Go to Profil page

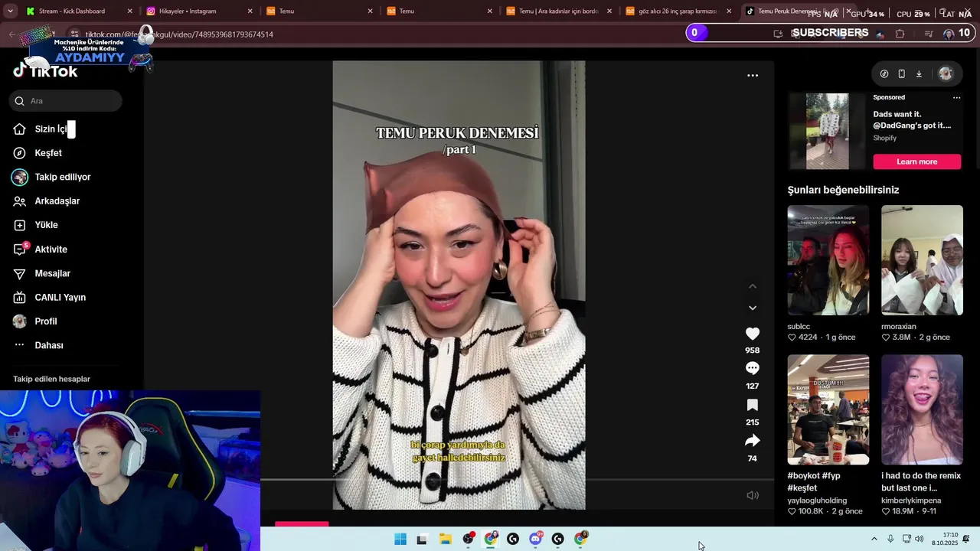(35, 321)
